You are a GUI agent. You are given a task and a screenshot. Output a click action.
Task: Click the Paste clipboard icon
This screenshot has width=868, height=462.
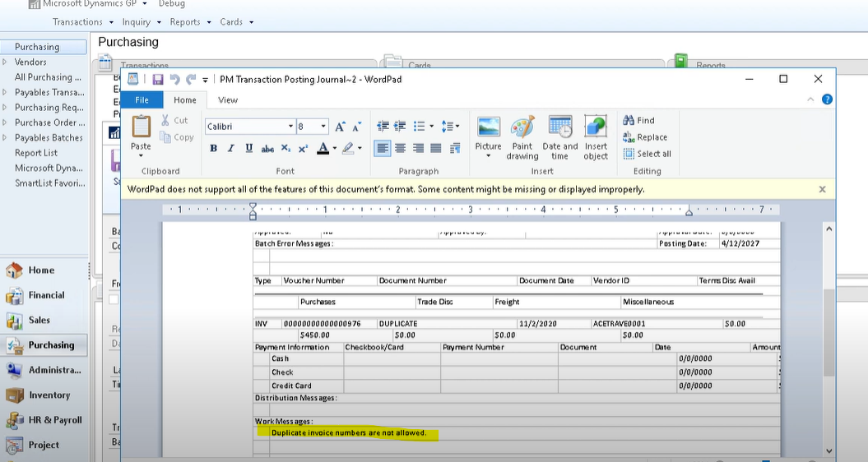click(142, 127)
